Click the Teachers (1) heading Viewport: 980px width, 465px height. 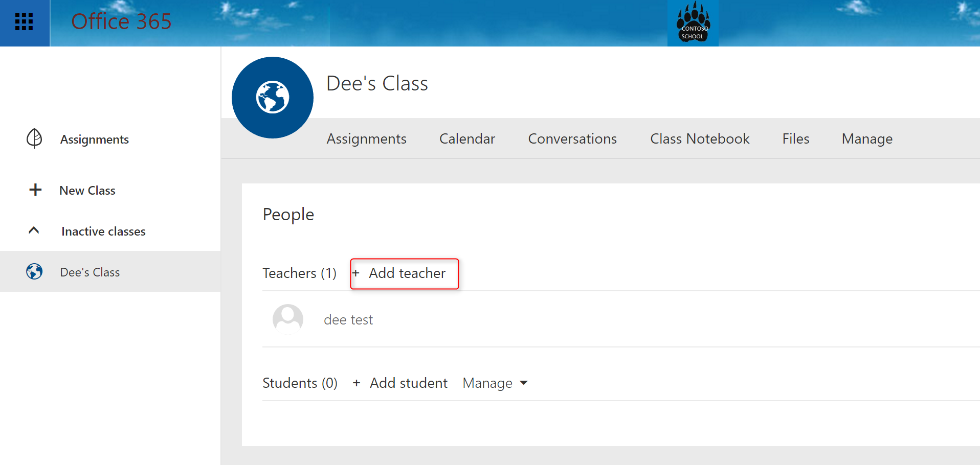tap(300, 273)
